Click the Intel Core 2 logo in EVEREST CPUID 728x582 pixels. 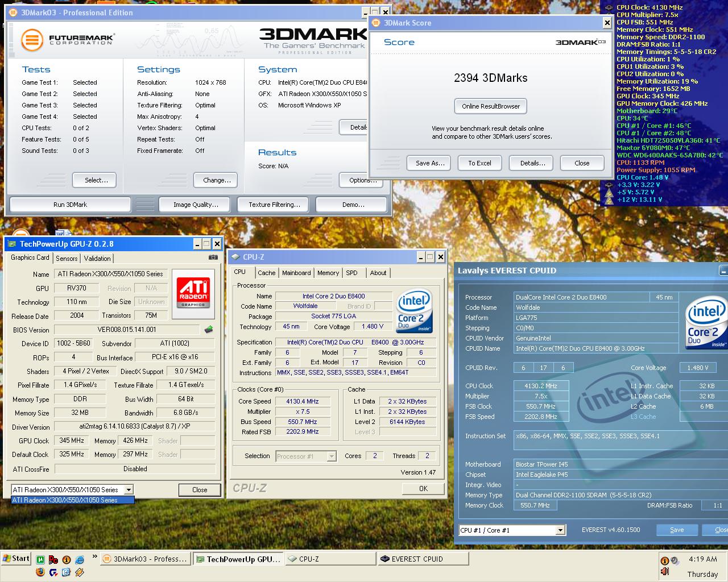pyautogui.click(x=706, y=322)
